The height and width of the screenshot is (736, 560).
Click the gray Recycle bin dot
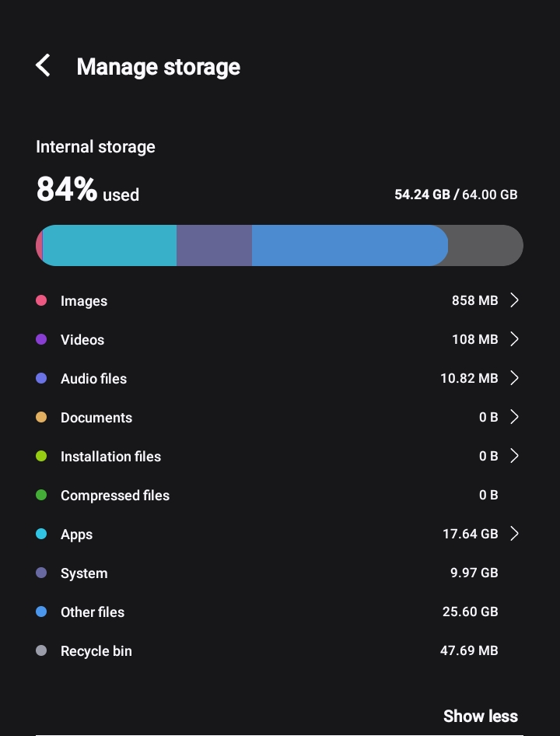[x=41, y=650]
